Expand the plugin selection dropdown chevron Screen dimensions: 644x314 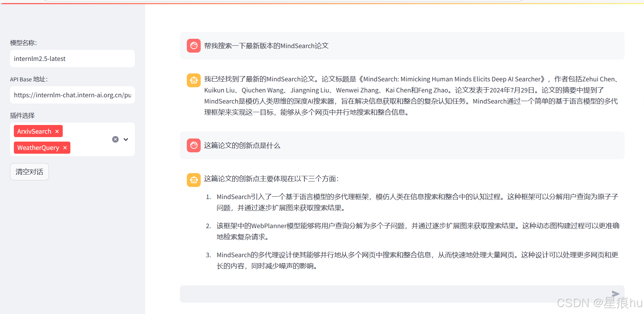pyautogui.click(x=125, y=139)
